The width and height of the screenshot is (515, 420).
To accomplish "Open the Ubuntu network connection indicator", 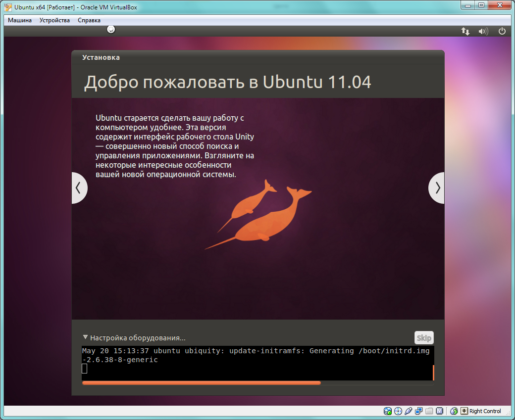I will pyautogui.click(x=465, y=31).
